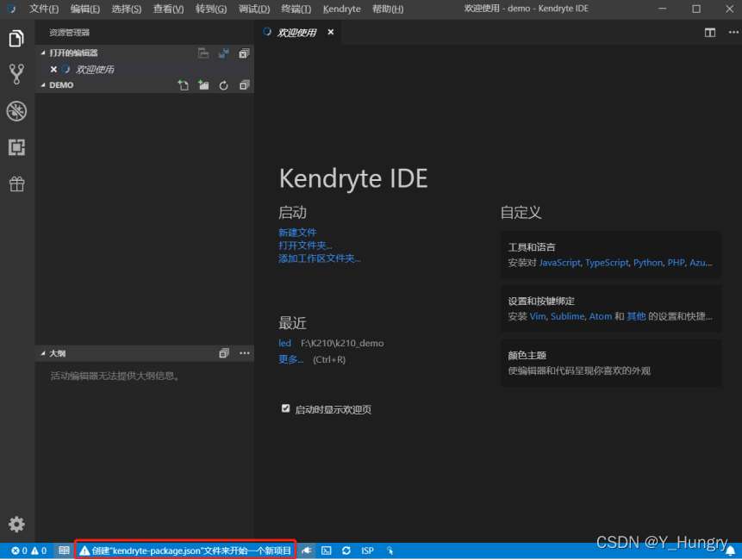Image resolution: width=742 pixels, height=560 pixels.
Task: Click the book icon in status bar
Action: pyautogui.click(x=64, y=551)
